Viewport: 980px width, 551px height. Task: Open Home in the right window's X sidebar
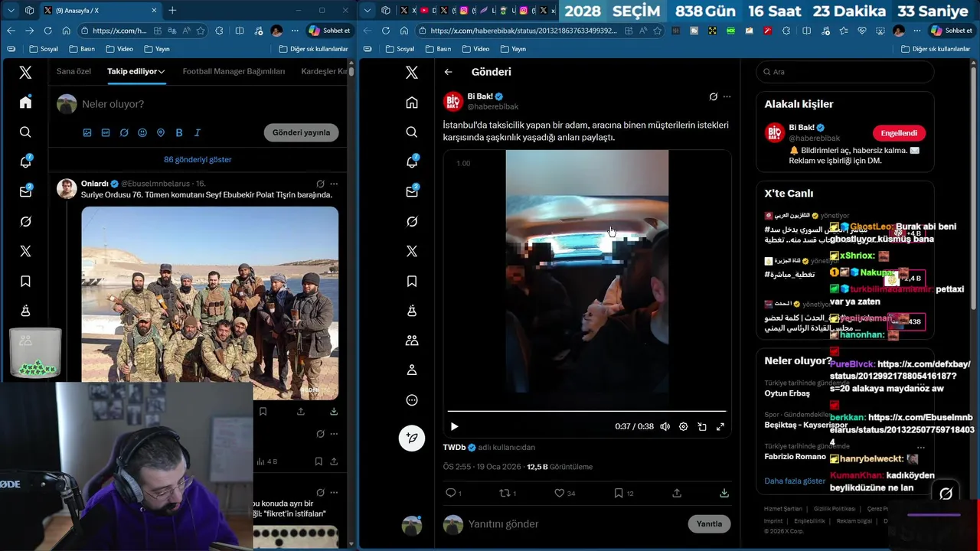(x=412, y=103)
